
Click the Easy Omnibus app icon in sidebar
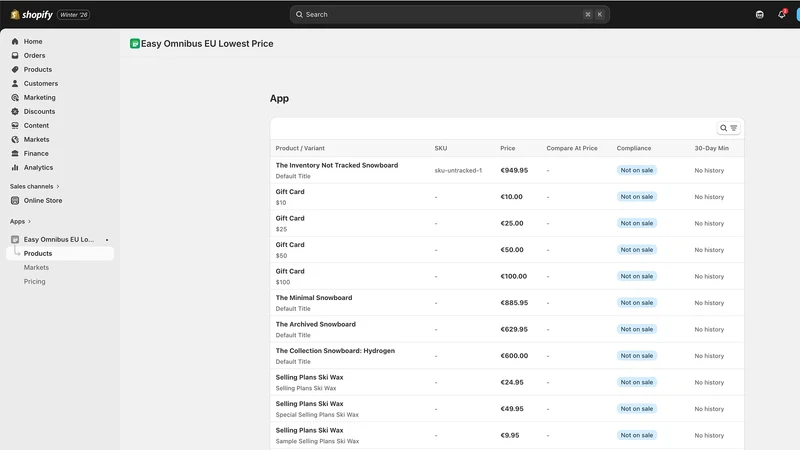(x=15, y=239)
